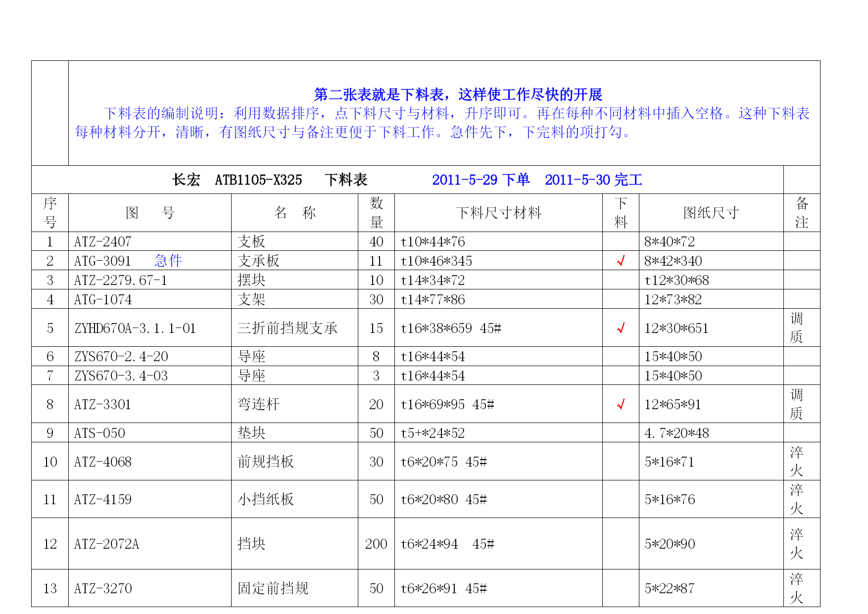Click the drawing size 4.7*20*48

676,433
